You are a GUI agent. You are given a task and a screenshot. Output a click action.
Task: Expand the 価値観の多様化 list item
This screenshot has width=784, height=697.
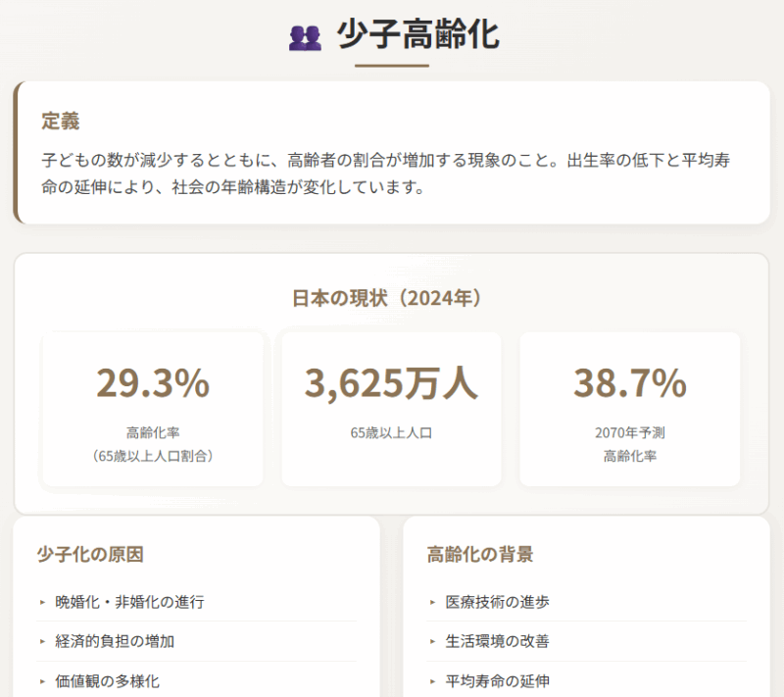pyautogui.click(x=108, y=681)
